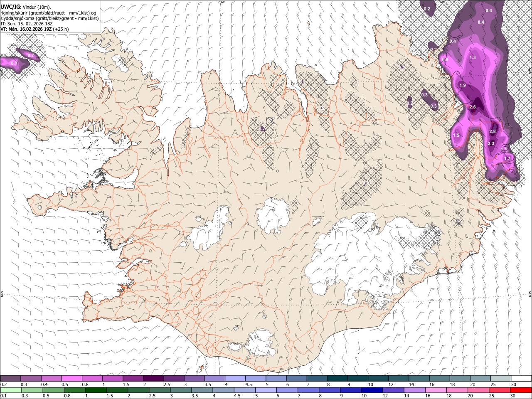The width and height of the screenshot is (532, 399).
Task: Click the darkest purple swatch in upper legend
Action: 153,379
